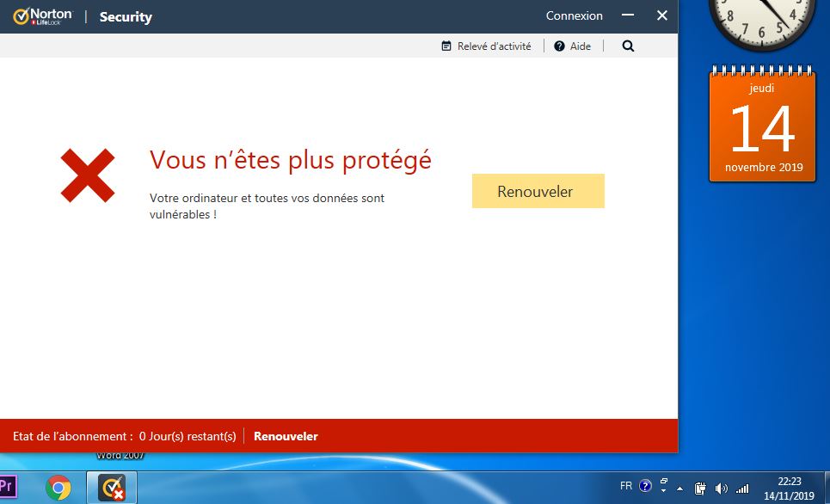Click taskbar clock showing 22:23
The width and height of the screenshot is (830, 504).
click(x=789, y=489)
